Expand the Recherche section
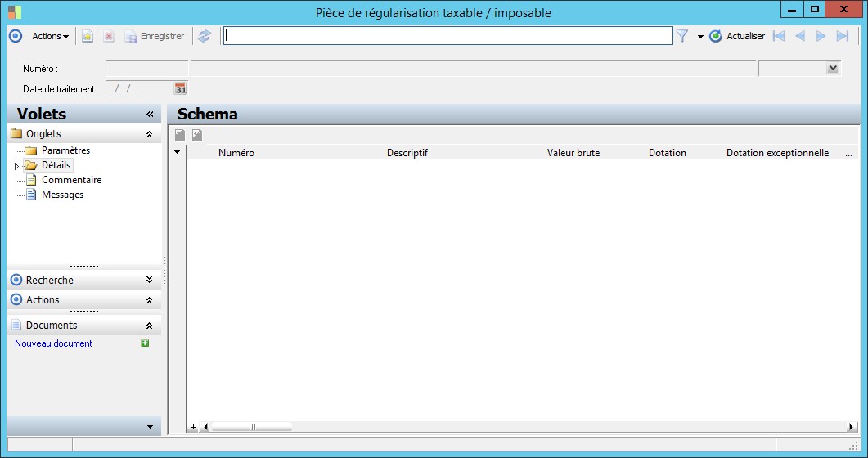 pos(149,280)
